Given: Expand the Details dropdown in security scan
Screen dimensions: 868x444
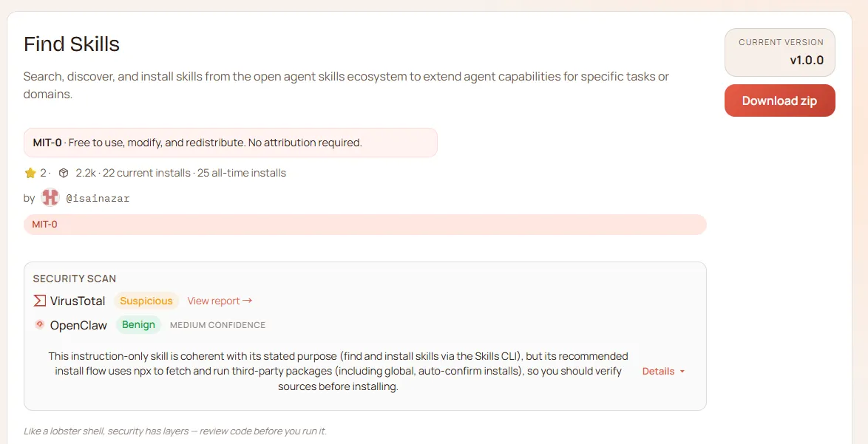Looking at the screenshot, I should click(663, 371).
